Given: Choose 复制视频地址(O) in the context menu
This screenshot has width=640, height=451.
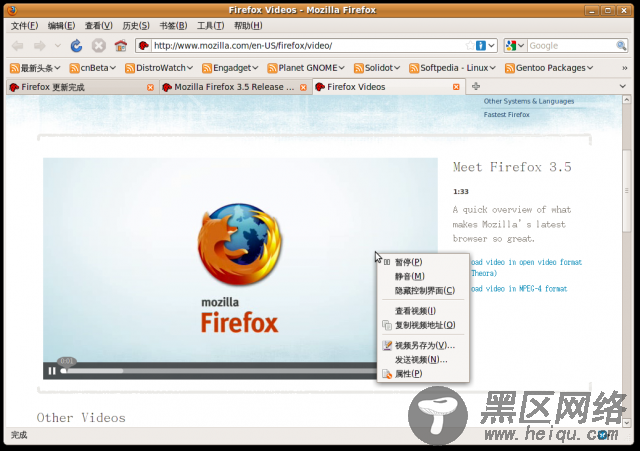Looking at the screenshot, I should 423,325.
